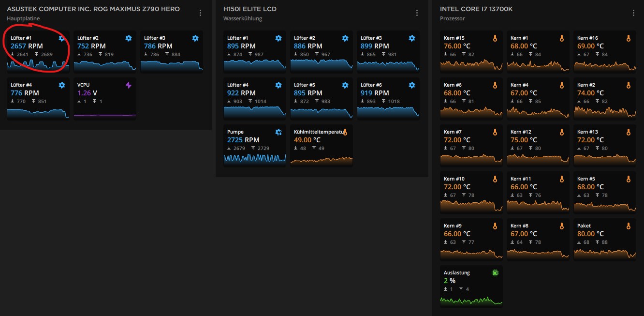Viewport: 644px width, 316px height.
Task: Click the thermometer icon on Kern #2
Action: click(x=629, y=85)
